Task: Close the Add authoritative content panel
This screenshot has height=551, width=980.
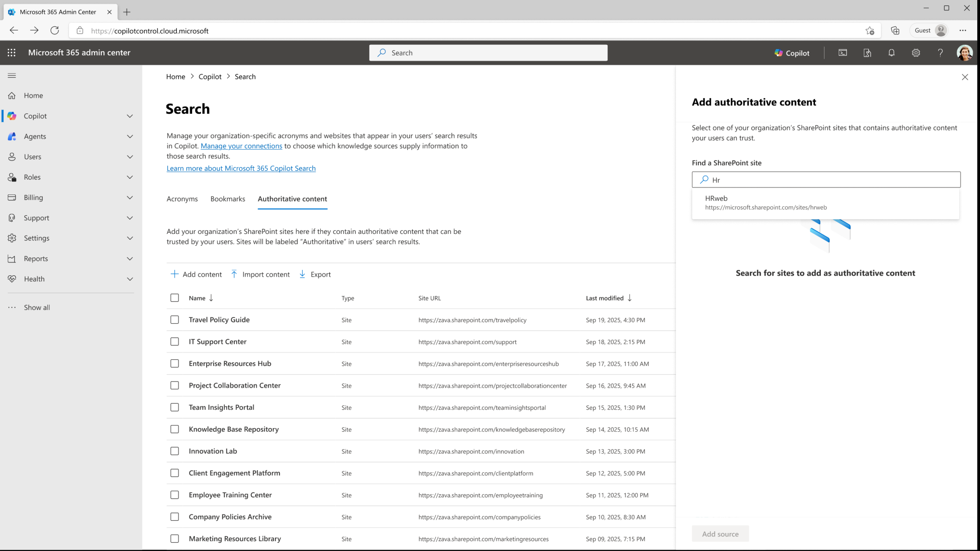Action: click(x=965, y=77)
